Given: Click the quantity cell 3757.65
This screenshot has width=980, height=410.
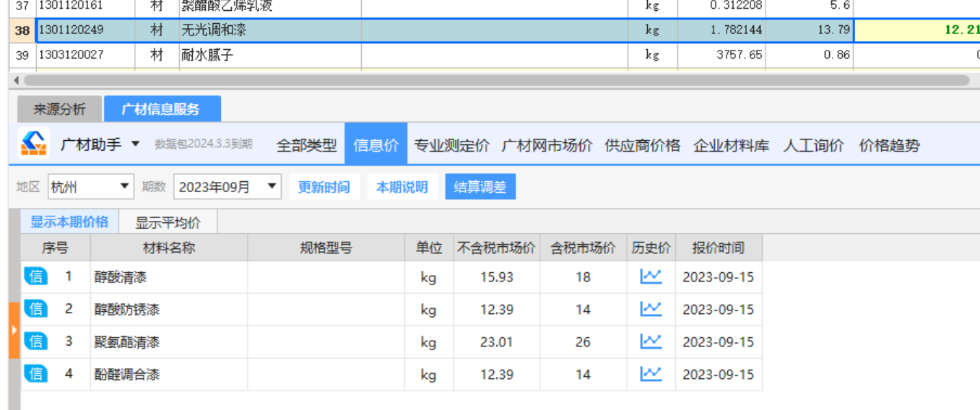Looking at the screenshot, I should (721, 55).
